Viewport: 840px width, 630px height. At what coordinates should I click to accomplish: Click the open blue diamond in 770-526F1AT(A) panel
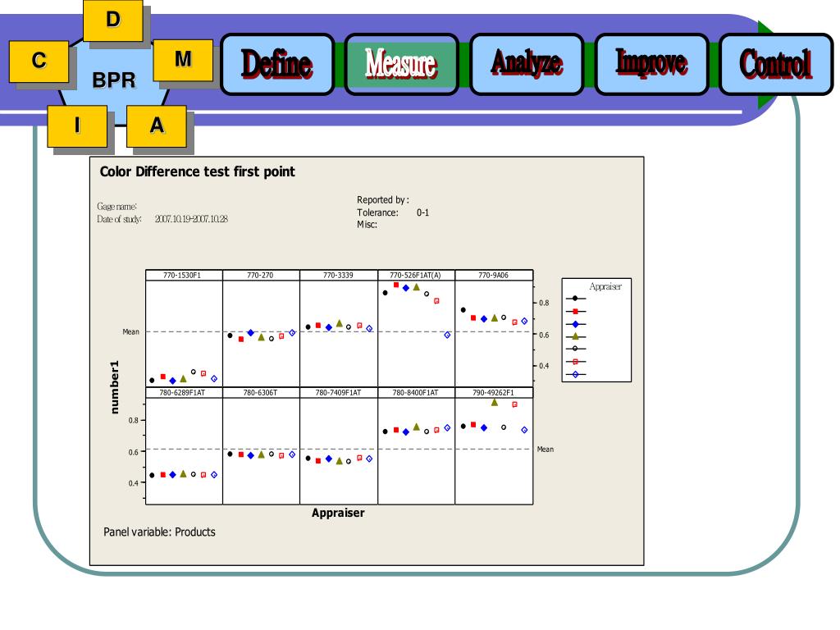(447, 336)
